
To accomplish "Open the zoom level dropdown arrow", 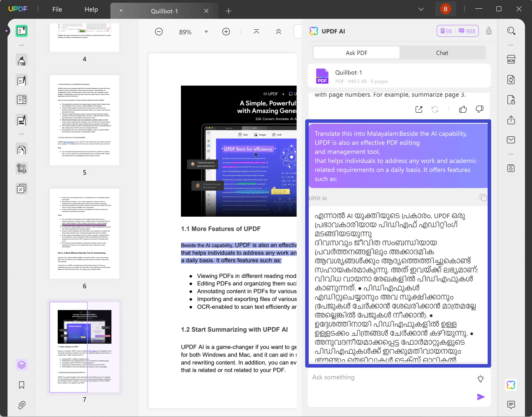I will (x=206, y=32).
